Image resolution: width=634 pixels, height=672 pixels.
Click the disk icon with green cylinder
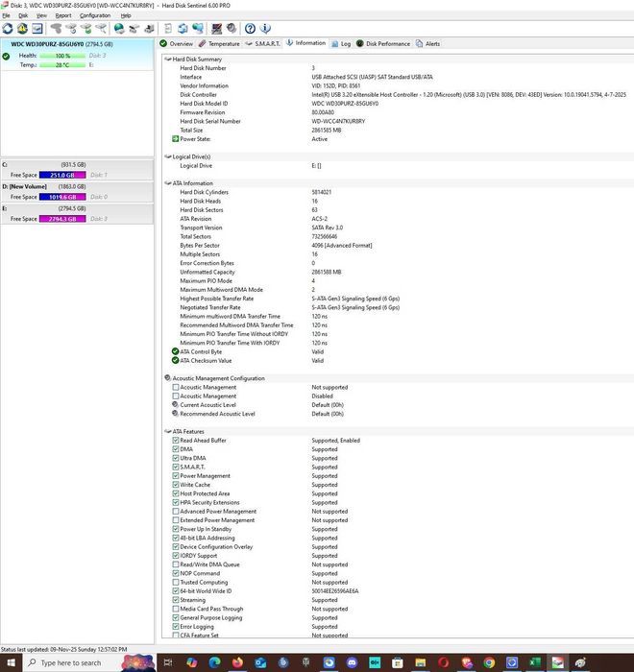85,29
